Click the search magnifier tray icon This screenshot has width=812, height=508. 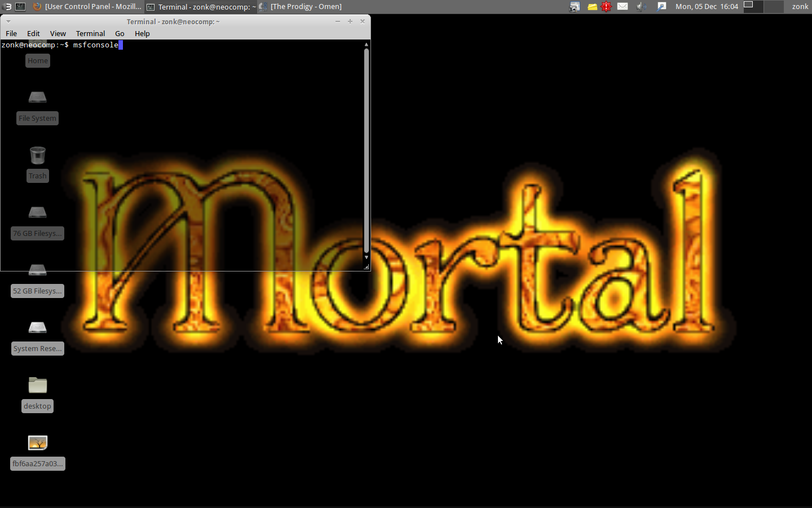[x=662, y=7]
